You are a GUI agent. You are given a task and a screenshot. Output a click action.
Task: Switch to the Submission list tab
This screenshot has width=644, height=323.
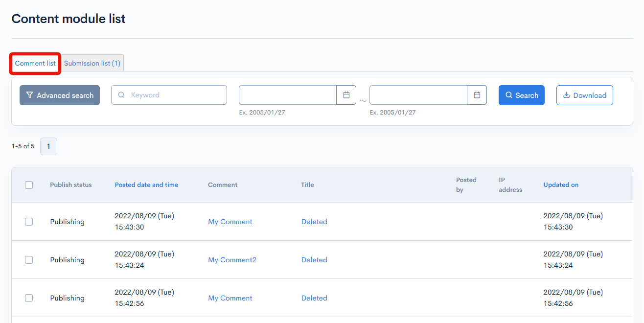(92, 63)
